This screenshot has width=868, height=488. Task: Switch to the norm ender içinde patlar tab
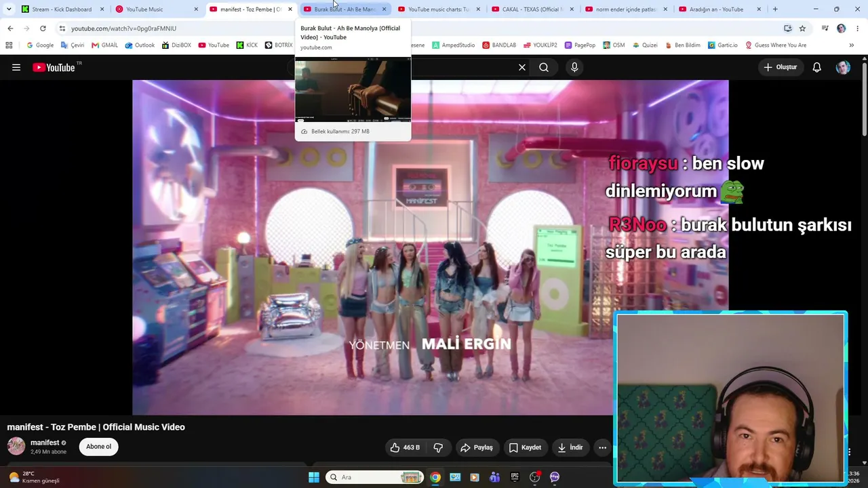(626, 9)
